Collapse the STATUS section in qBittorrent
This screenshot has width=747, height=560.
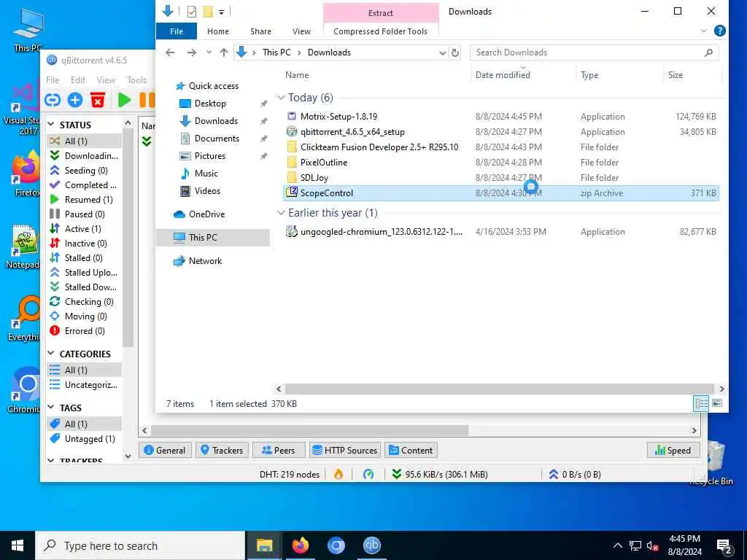tap(51, 125)
